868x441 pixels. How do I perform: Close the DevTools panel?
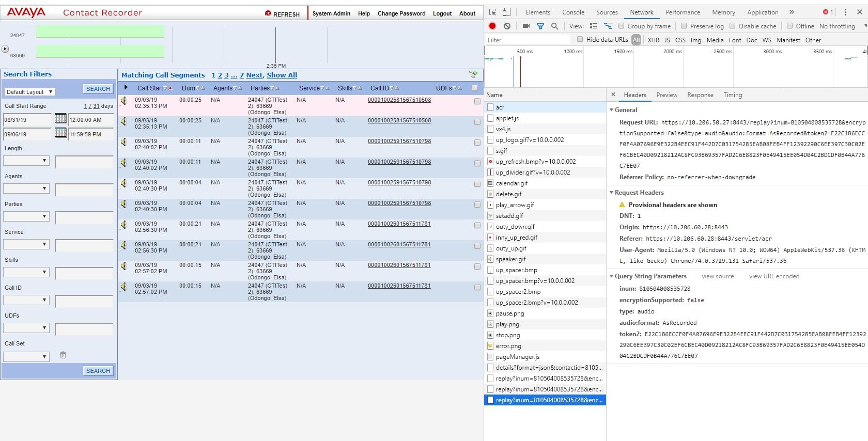860,12
